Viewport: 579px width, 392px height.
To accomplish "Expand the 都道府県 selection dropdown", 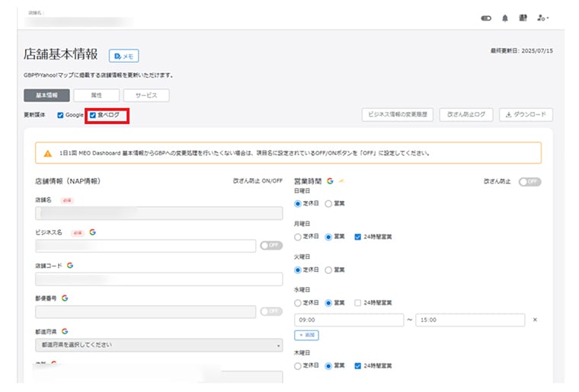I will tap(158, 345).
